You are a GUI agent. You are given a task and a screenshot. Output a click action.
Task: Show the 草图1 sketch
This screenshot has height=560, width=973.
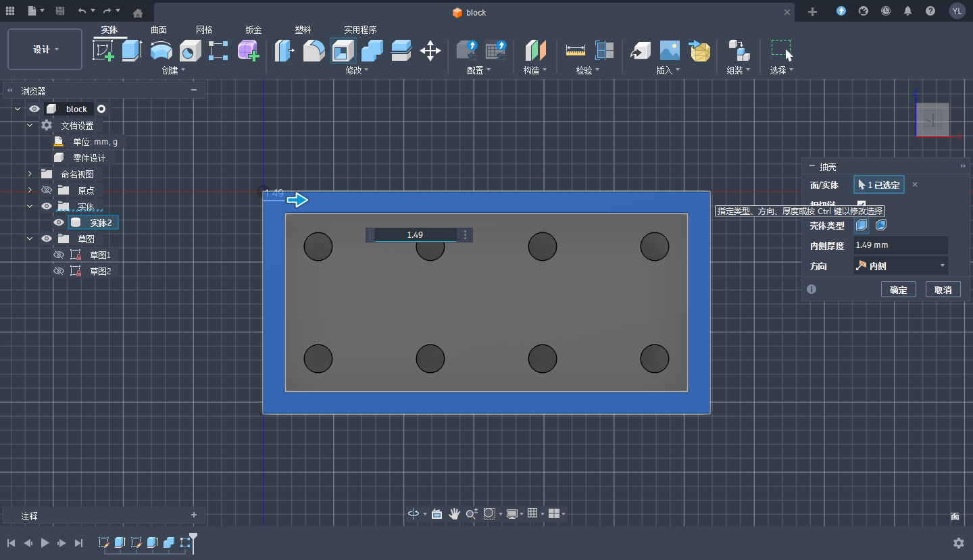(x=59, y=255)
